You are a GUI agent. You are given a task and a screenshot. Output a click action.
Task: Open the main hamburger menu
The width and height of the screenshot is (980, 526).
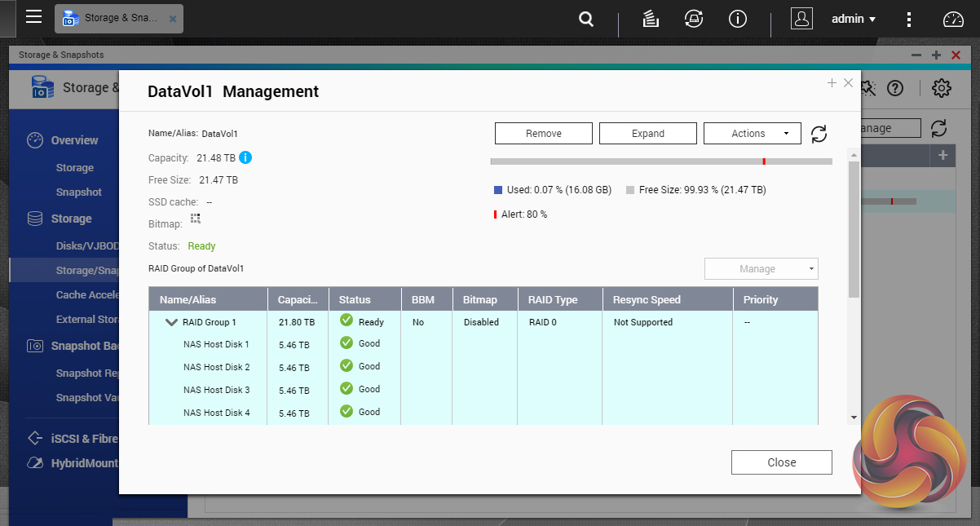pyautogui.click(x=33, y=17)
